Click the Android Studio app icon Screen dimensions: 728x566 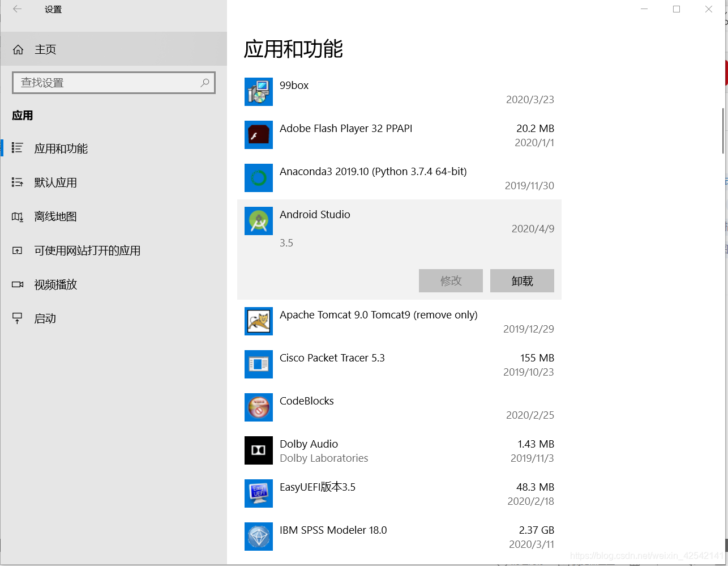[x=259, y=221]
